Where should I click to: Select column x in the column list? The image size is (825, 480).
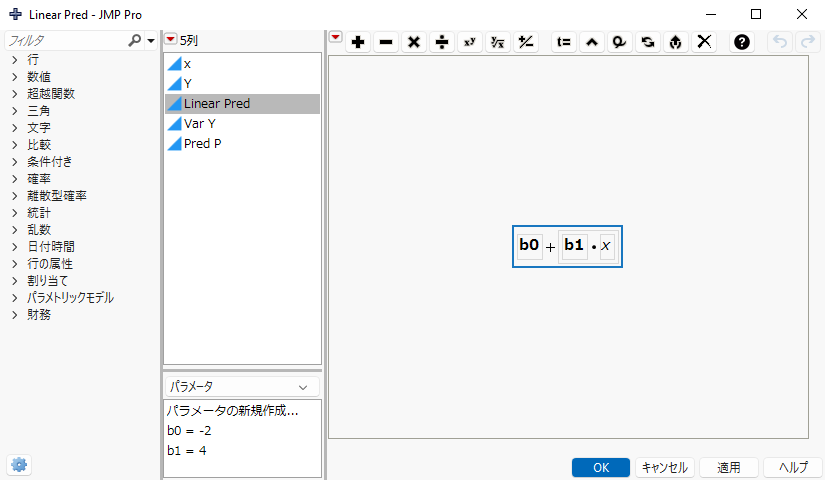[242, 64]
